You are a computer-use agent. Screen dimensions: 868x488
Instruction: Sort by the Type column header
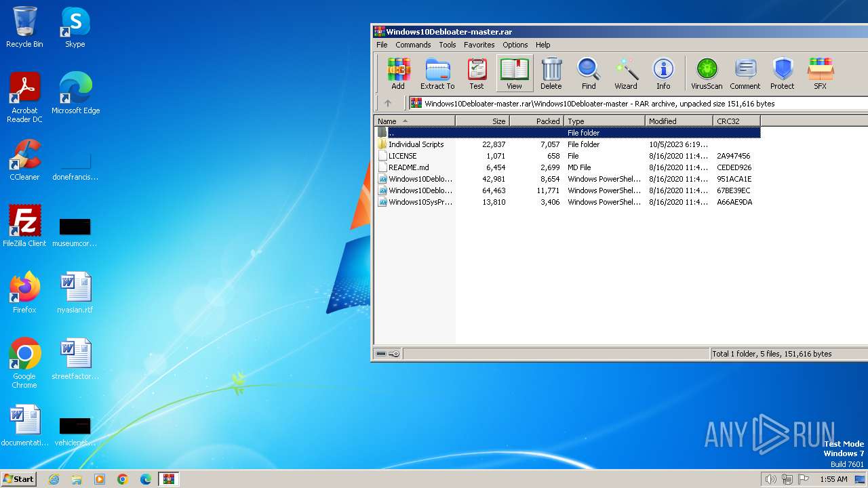pyautogui.click(x=604, y=121)
